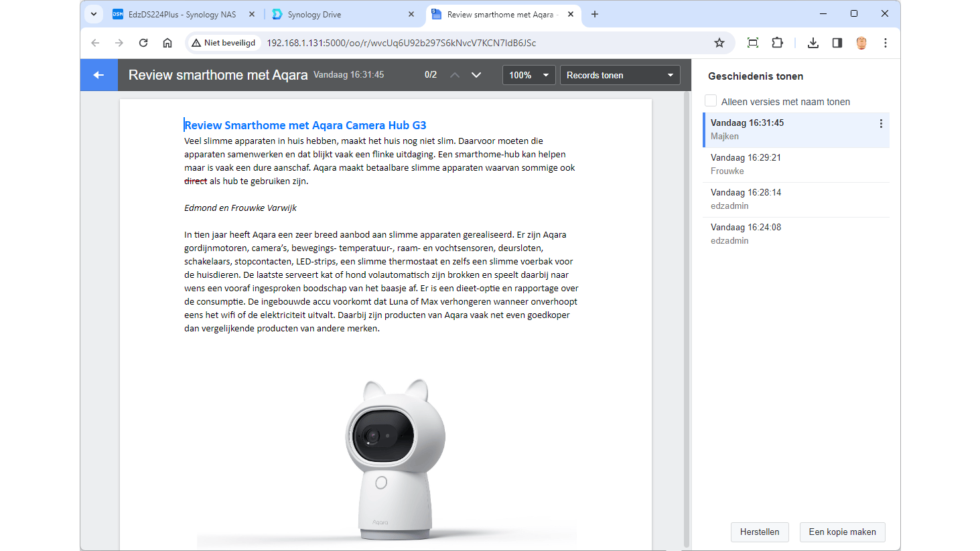This screenshot has width=980, height=551.
Task: Jump to next change with down chevron
Action: pos(476,75)
